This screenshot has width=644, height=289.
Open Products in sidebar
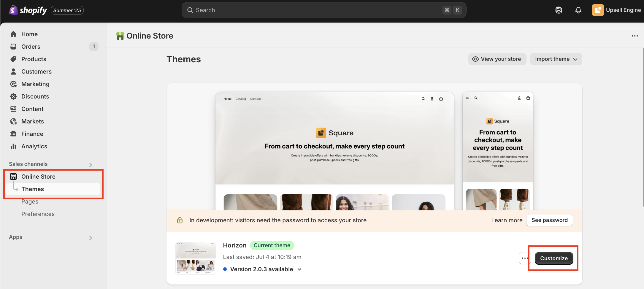point(34,59)
